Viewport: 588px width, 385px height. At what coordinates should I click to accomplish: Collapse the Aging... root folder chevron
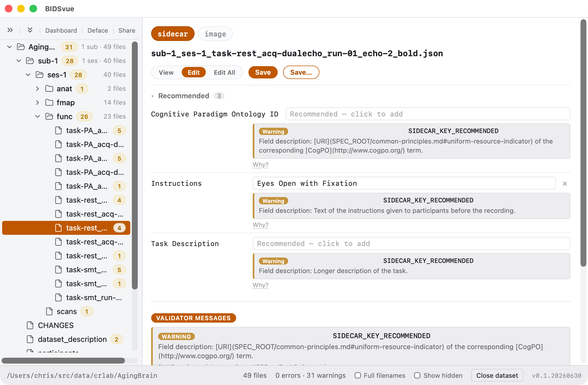[x=9, y=47]
